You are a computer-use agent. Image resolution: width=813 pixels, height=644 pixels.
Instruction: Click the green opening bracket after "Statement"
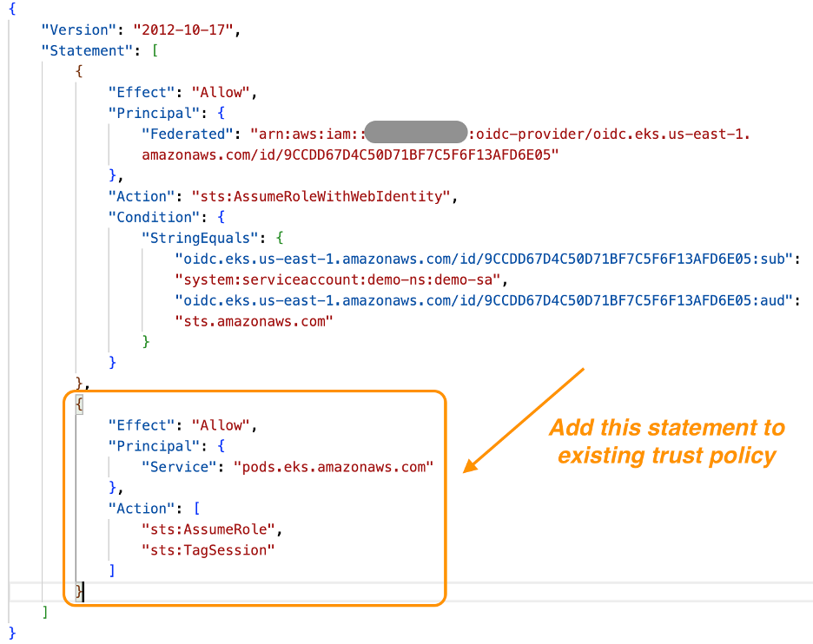point(155,51)
